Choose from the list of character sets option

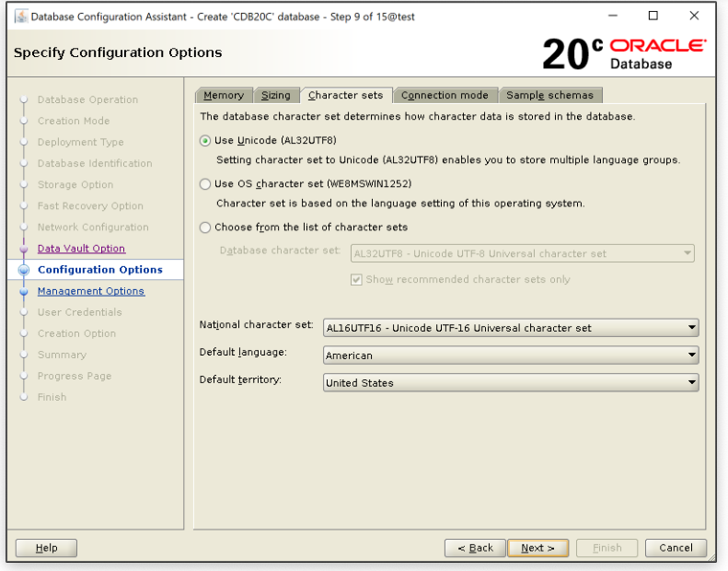[206, 227]
